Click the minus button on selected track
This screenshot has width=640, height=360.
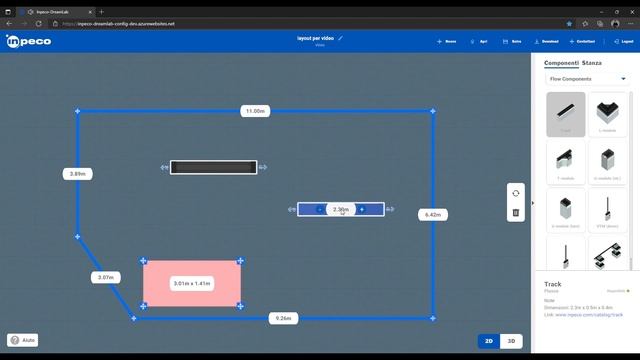[x=320, y=209]
